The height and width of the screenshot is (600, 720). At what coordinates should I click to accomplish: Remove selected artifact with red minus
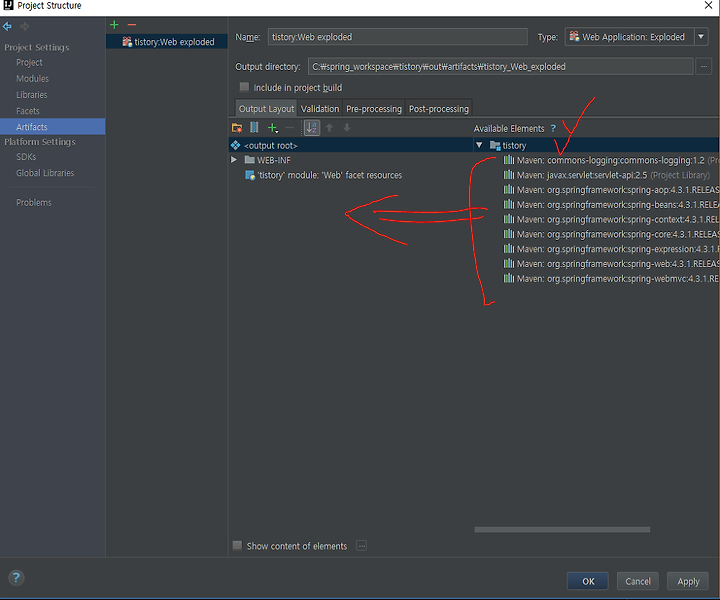132,25
